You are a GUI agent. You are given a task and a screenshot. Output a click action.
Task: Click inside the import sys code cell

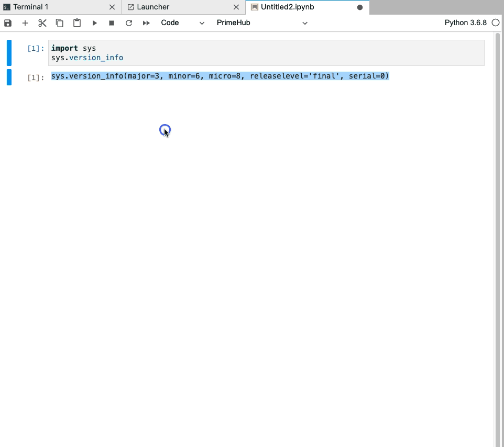[266, 53]
